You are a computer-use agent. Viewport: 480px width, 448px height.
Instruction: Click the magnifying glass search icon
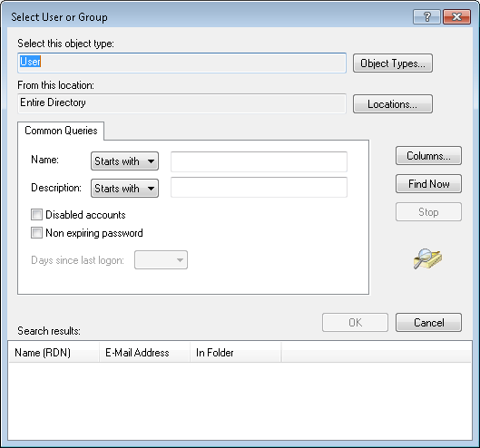[427, 258]
